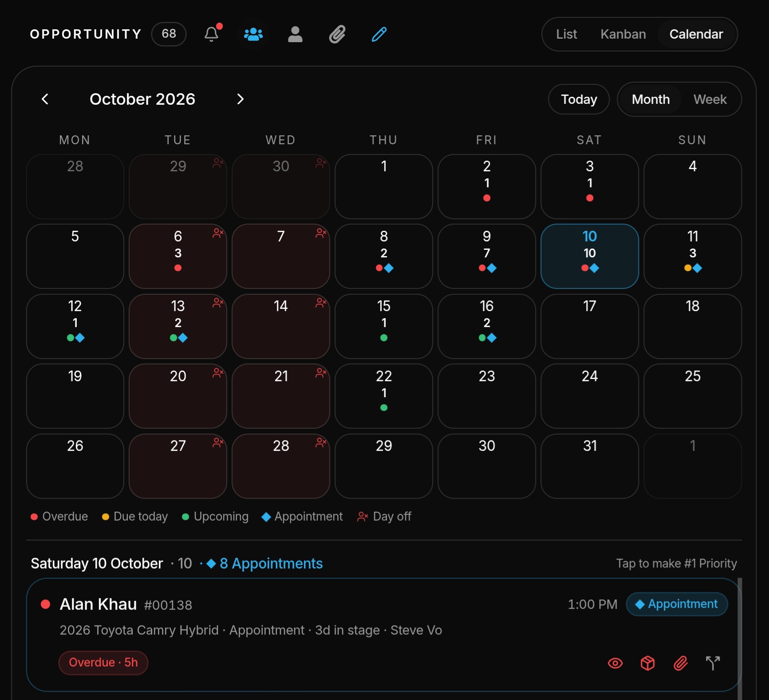Click the red paperclip on Alan Khau card

[x=680, y=663]
